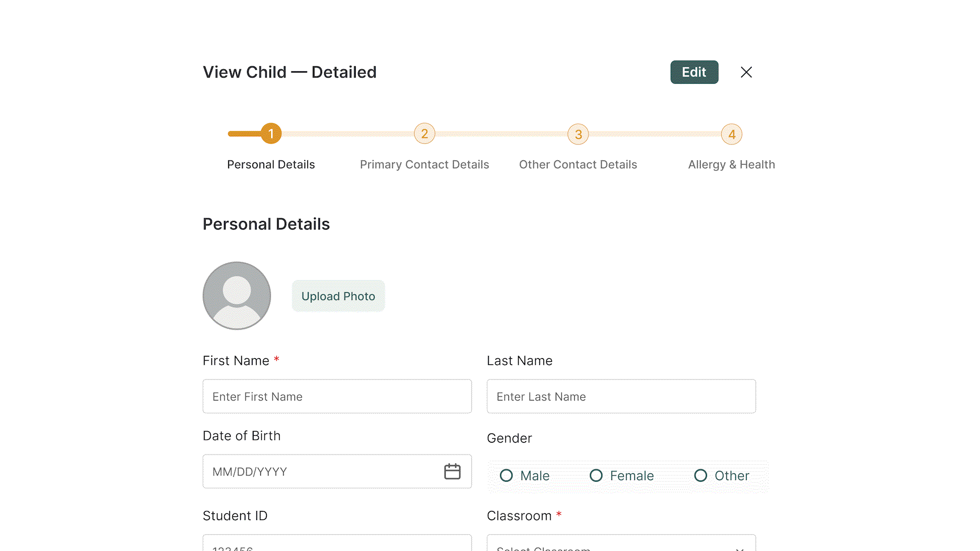Select step 3 circle in progress bar

(x=578, y=134)
